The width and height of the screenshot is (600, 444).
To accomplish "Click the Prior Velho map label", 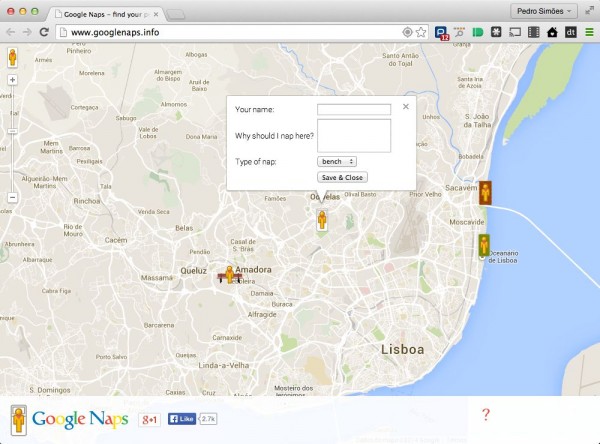I will click(x=426, y=194).
